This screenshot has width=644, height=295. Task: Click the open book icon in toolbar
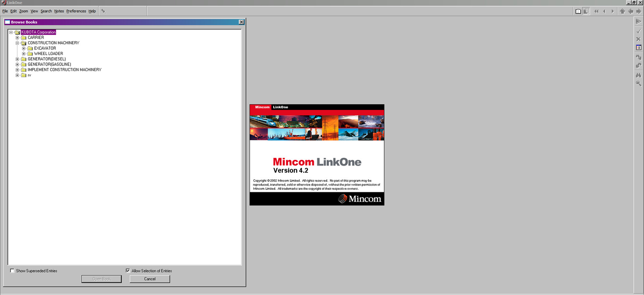point(578,11)
